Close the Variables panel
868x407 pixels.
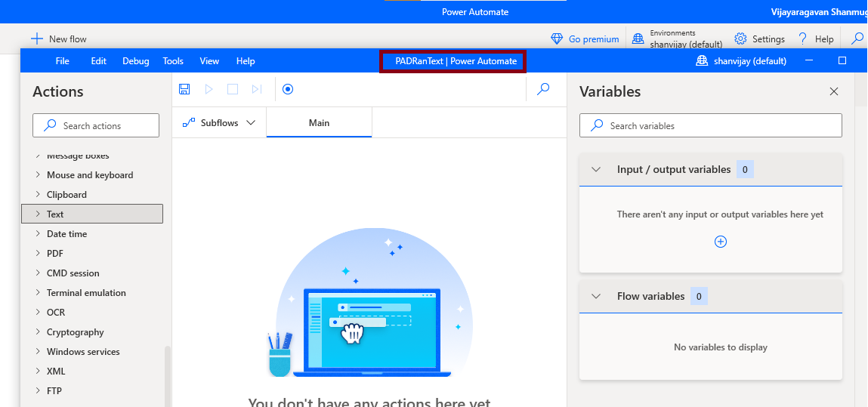click(x=834, y=92)
